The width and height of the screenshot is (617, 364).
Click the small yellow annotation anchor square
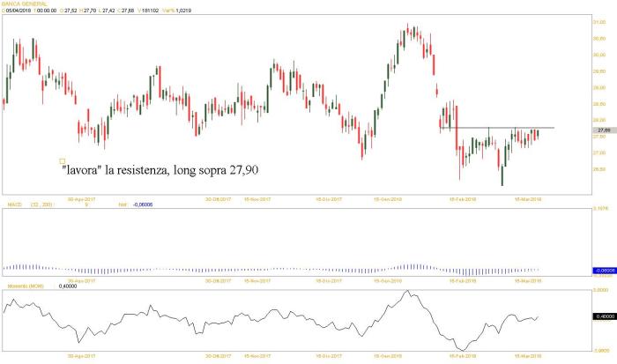63,160
